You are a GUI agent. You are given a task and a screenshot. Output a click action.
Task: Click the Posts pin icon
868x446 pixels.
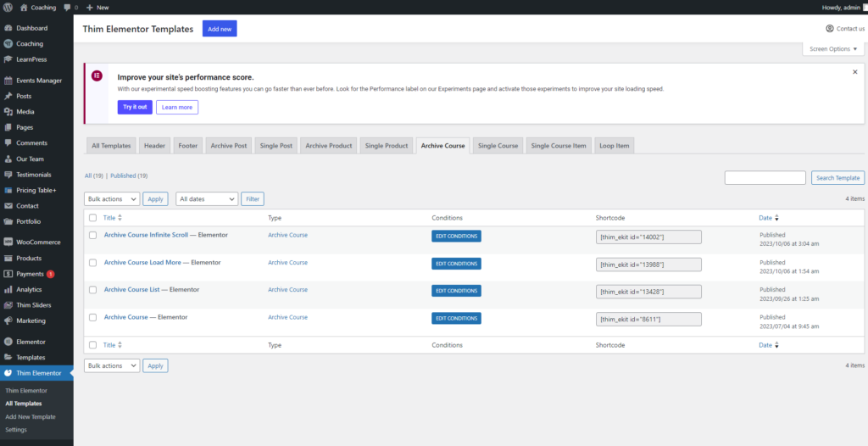pyautogui.click(x=8, y=96)
